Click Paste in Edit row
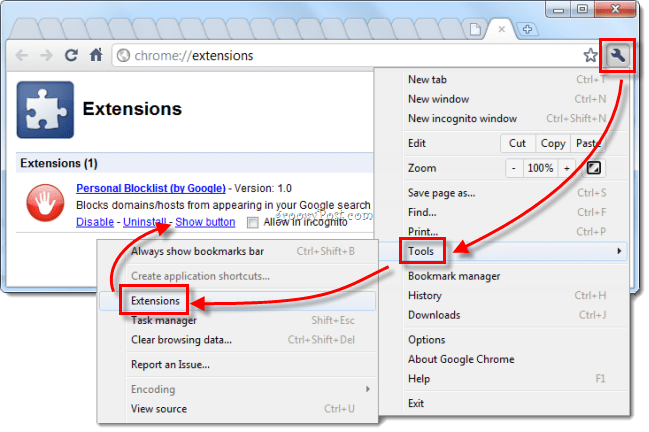Image resolution: width=649 pixels, height=432 pixels. click(x=587, y=143)
